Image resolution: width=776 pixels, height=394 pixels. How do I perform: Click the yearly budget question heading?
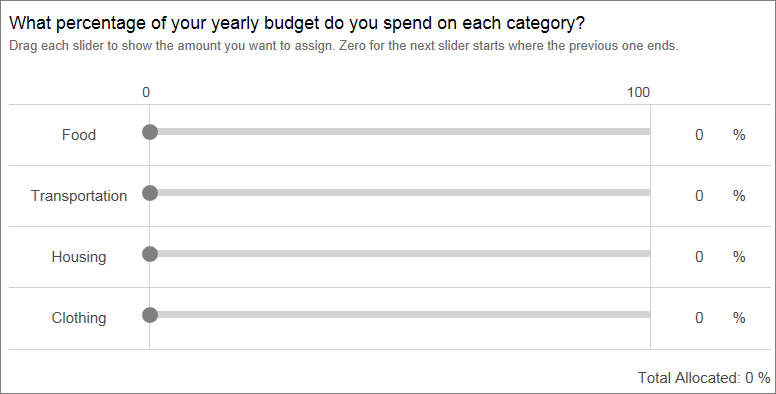click(297, 23)
